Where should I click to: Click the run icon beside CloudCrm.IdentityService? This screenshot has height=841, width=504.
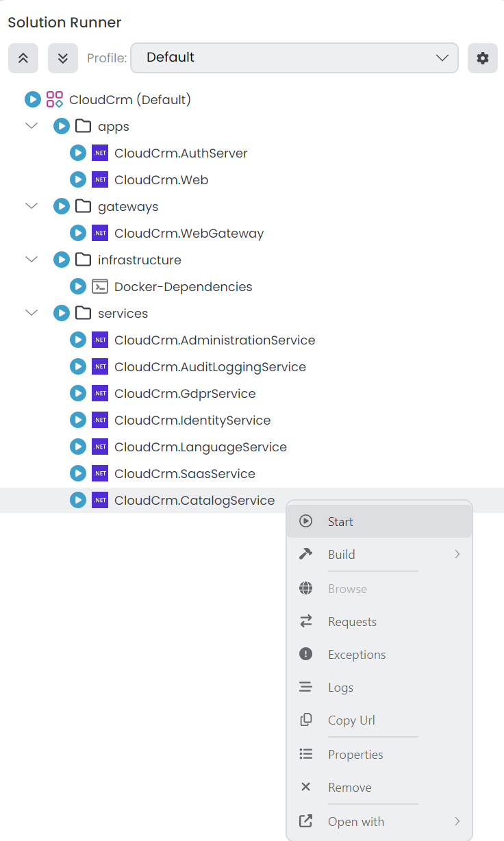pos(77,420)
